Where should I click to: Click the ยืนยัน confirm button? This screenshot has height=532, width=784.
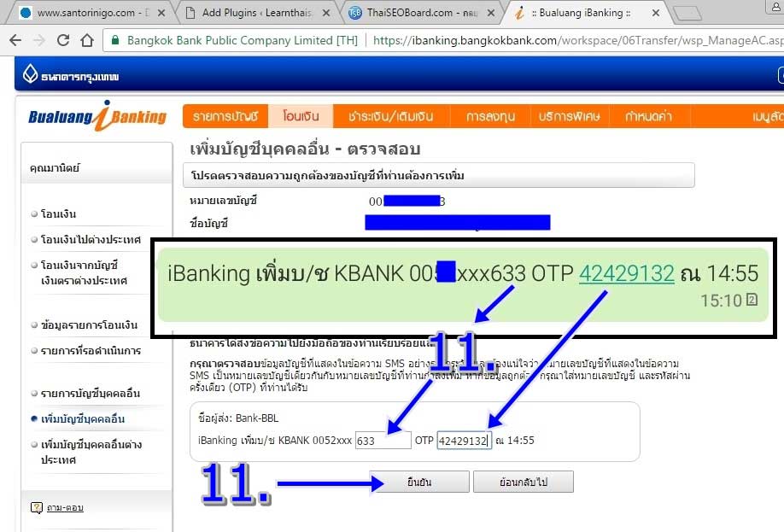click(419, 482)
